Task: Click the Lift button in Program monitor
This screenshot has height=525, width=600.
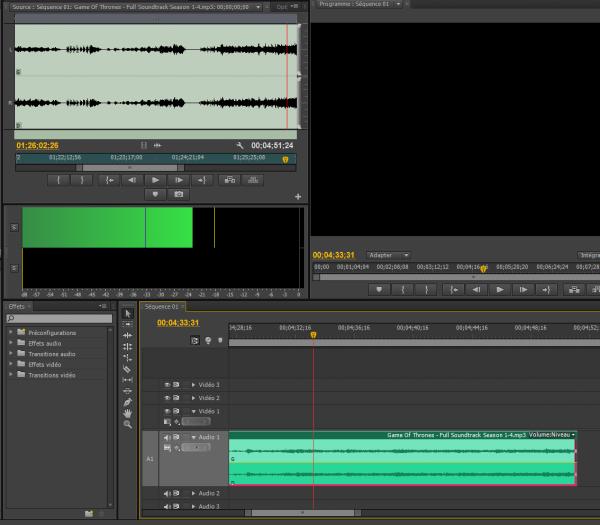Action: (x=574, y=290)
